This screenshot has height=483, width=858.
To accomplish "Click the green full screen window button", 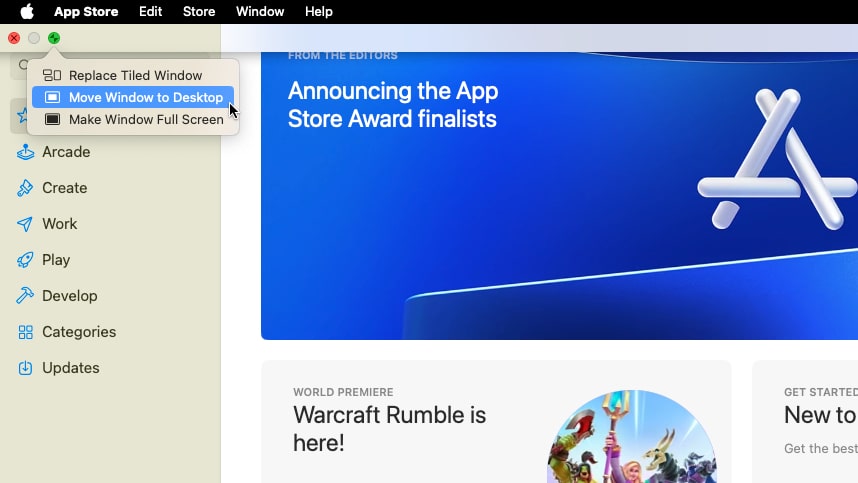I will point(54,38).
